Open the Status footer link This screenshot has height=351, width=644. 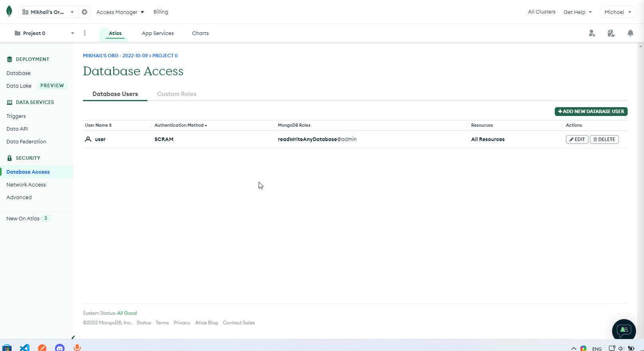point(143,323)
